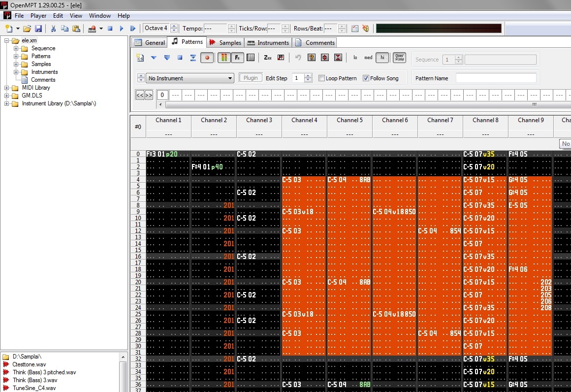Click the Zxx macro configuration icon
571x392 pixels.
pos(267,58)
